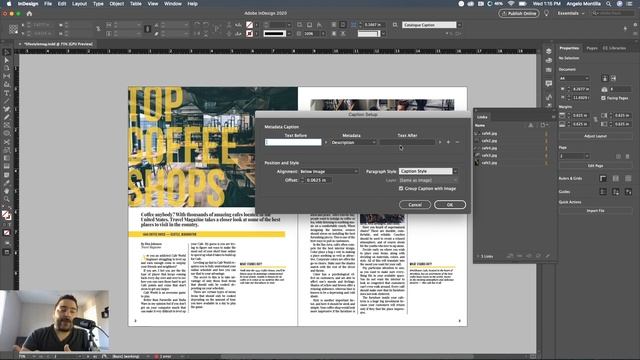Select the Direct Selection tool

pyautogui.click(x=7, y=60)
